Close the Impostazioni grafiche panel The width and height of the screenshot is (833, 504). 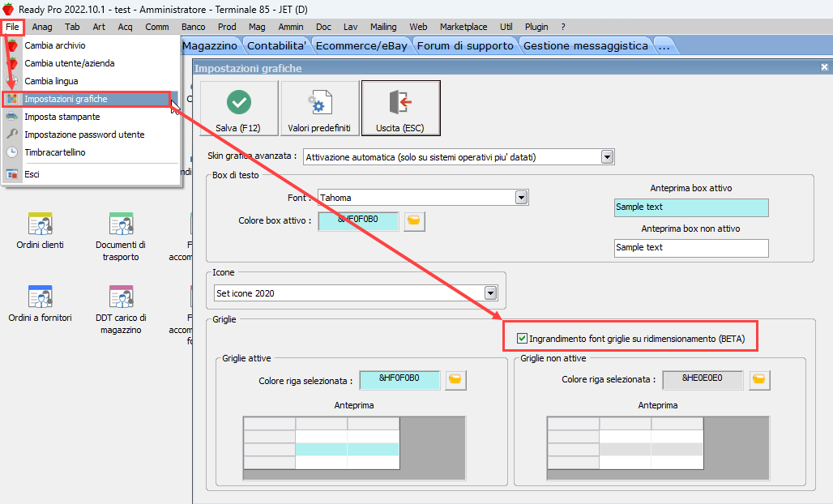point(824,67)
